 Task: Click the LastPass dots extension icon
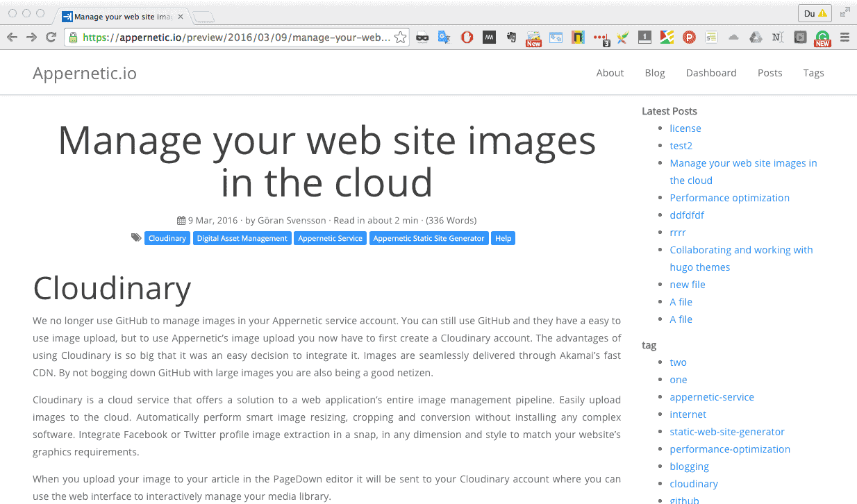click(x=601, y=39)
